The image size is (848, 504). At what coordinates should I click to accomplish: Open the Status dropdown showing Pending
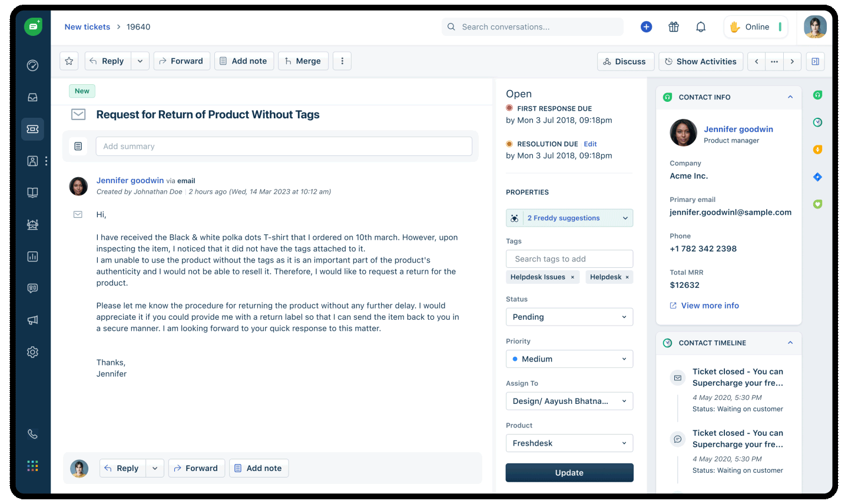pos(569,317)
